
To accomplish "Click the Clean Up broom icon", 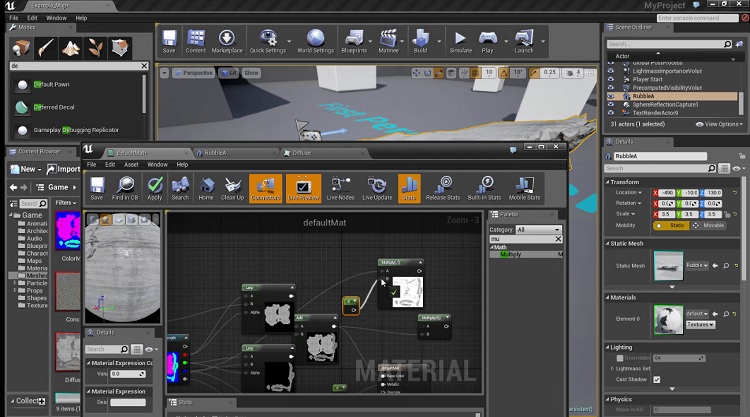I will point(232,188).
